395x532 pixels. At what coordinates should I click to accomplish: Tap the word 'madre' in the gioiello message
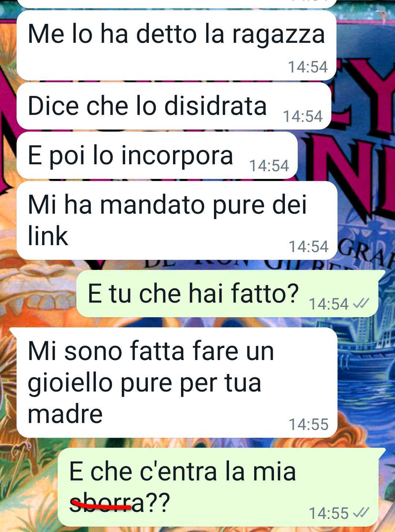point(65,413)
